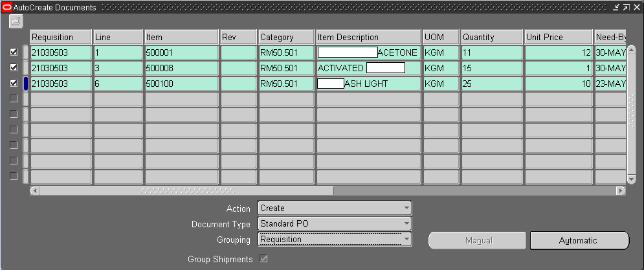Click the vertical scrollbar down arrow
The width and height of the screenshot is (644, 270).
point(631,179)
